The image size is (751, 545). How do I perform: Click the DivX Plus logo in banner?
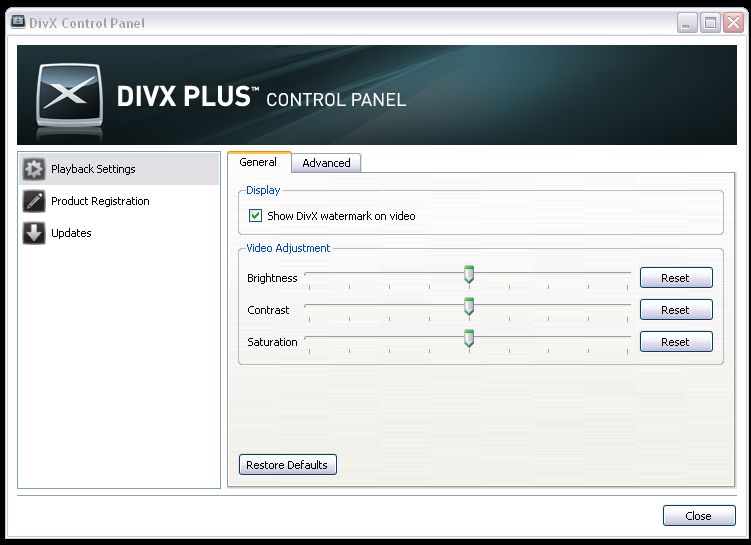70,96
